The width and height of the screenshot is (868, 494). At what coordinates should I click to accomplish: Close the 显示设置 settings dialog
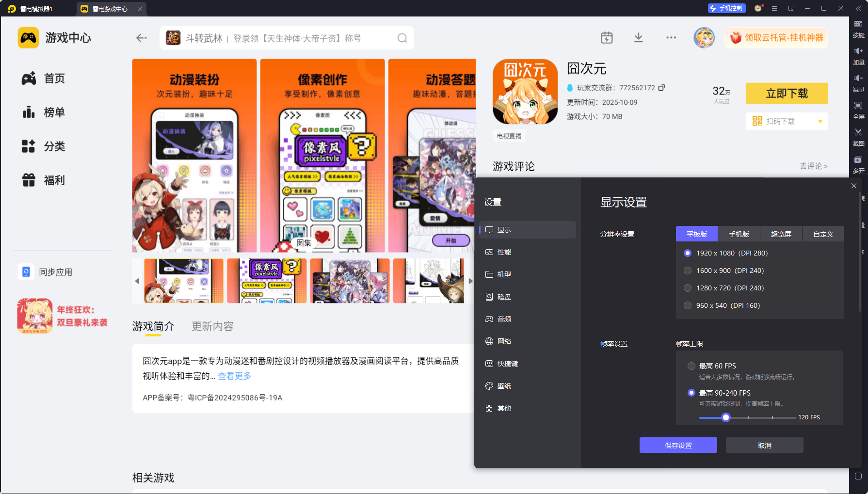coord(854,186)
